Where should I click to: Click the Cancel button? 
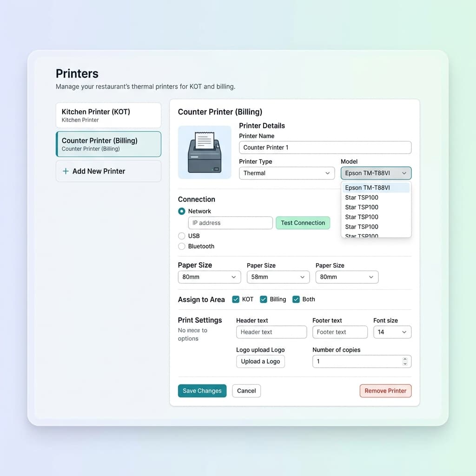click(246, 390)
